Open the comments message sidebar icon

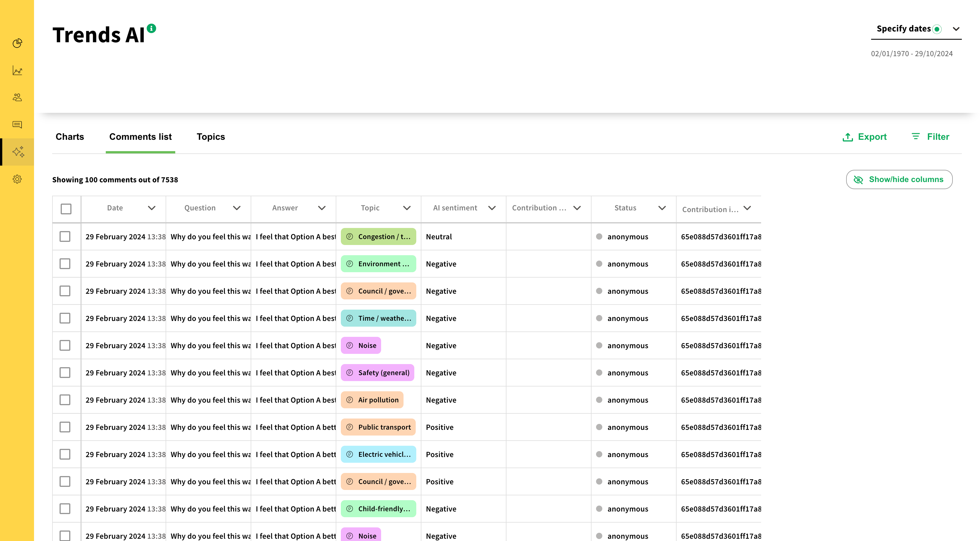point(17,124)
